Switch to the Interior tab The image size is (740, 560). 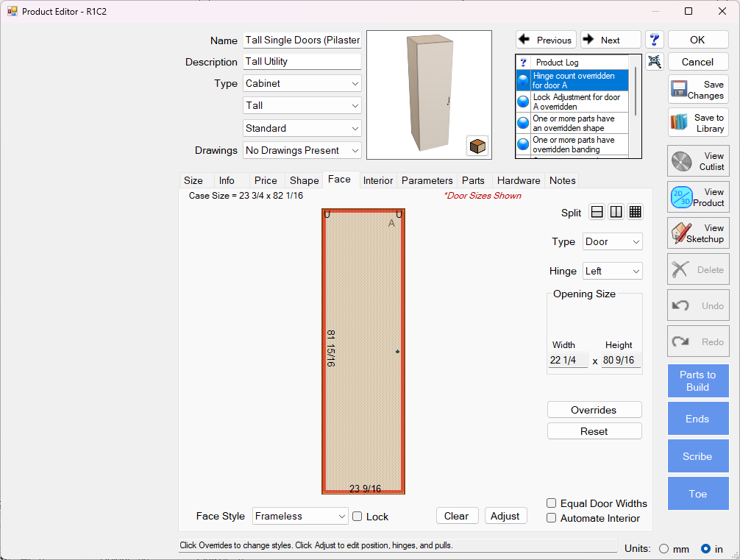[378, 180]
